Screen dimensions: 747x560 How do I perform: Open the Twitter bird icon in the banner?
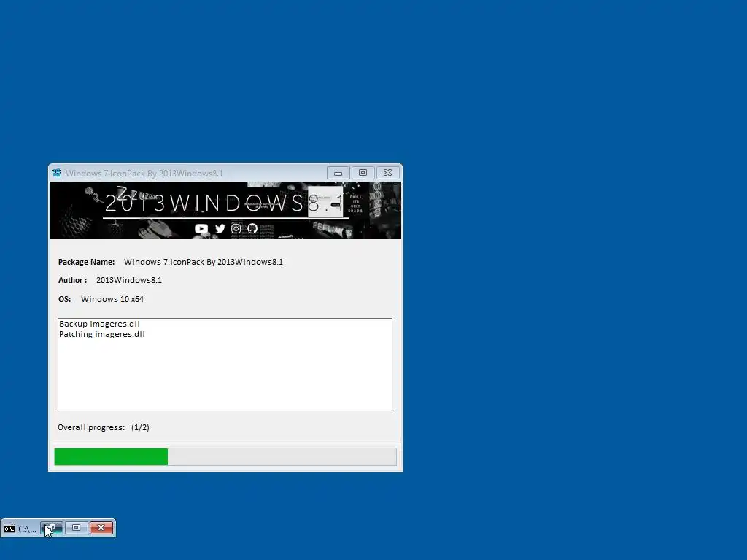220,228
